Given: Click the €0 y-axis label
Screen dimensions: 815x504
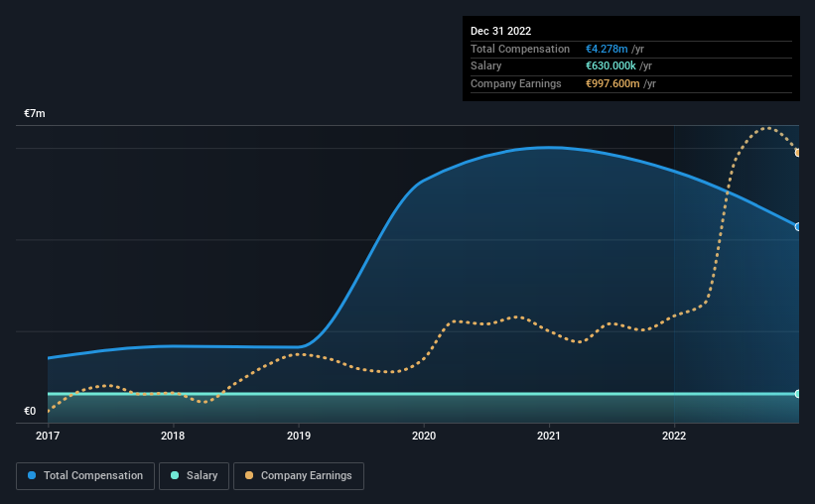Looking at the screenshot, I should pyautogui.click(x=30, y=411).
